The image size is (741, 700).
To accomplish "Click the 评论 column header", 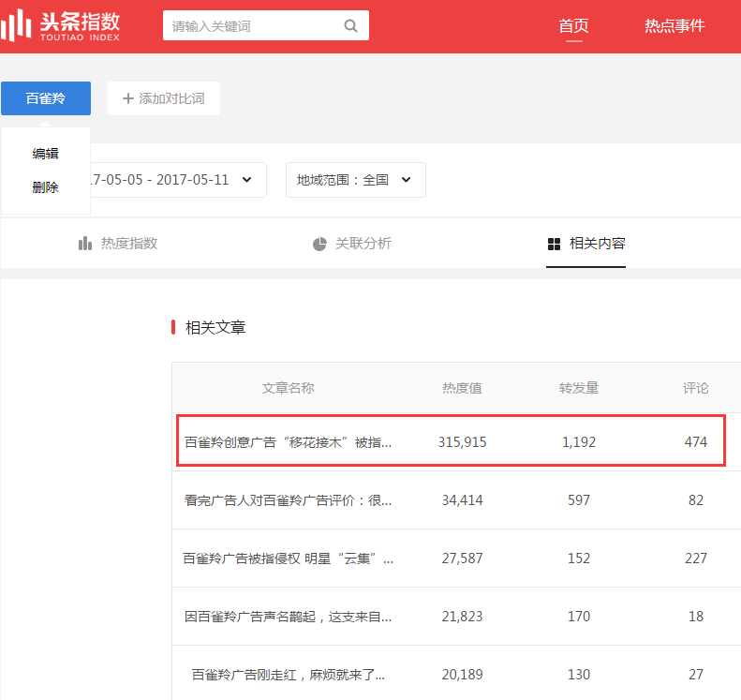I will click(x=696, y=388).
